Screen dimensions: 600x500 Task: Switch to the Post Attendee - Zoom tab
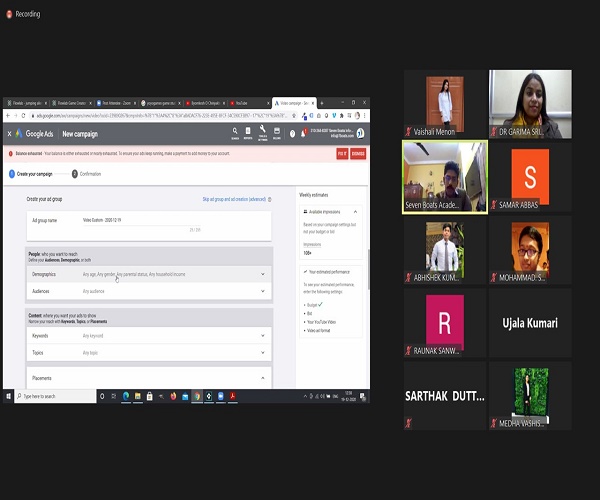[116, 103]
